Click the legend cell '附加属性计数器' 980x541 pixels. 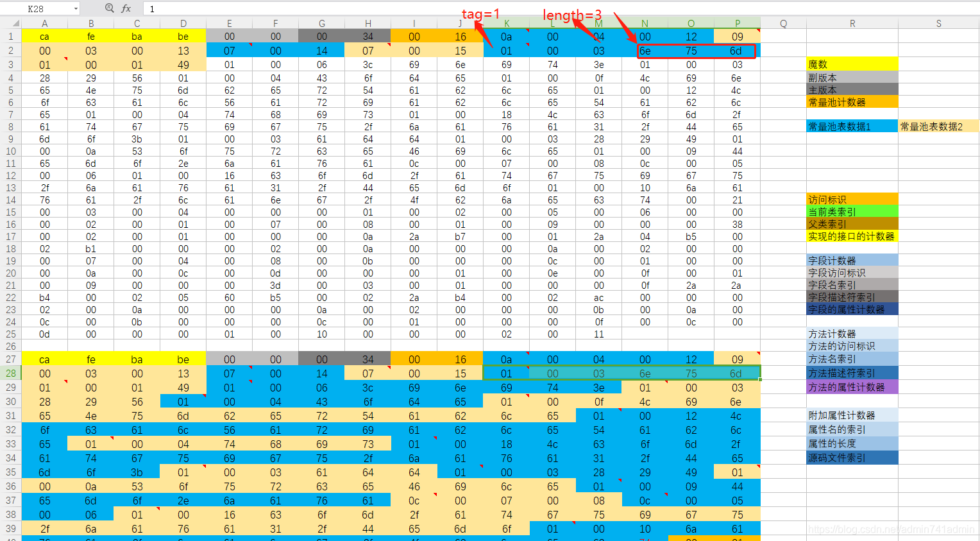click(852, 415)
